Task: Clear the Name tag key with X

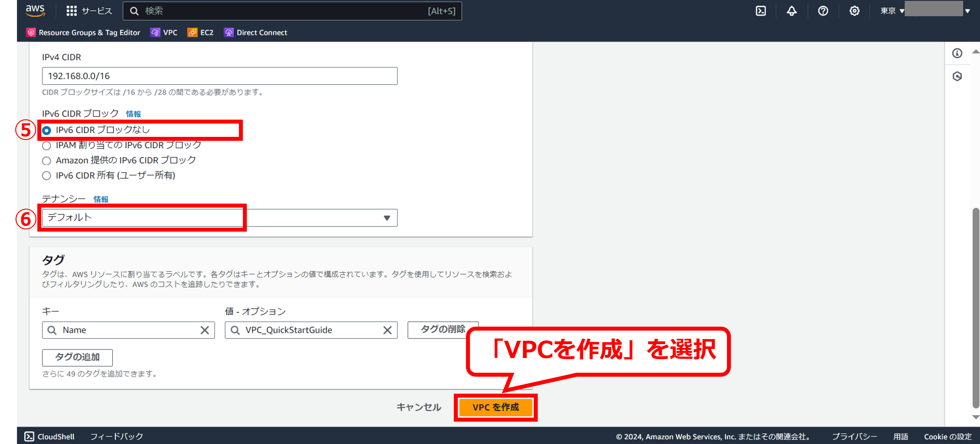Action: [x=205, y=330]
